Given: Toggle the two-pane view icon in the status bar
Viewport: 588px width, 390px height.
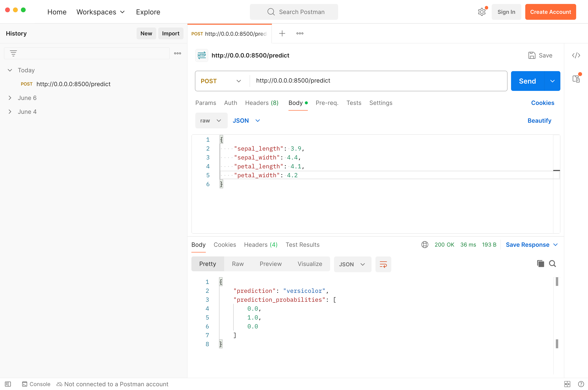Looking at the screenshot, I should point(567,384).
